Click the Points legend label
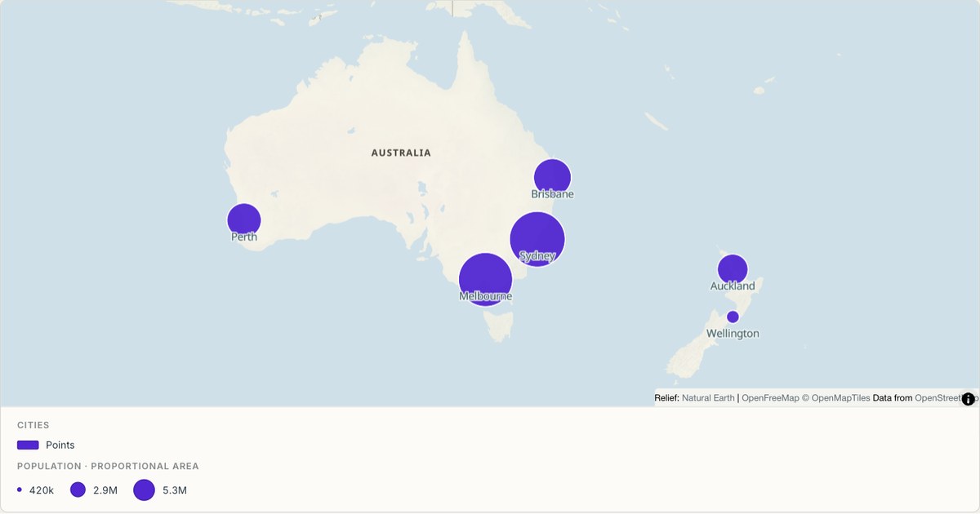 point(60,445)
